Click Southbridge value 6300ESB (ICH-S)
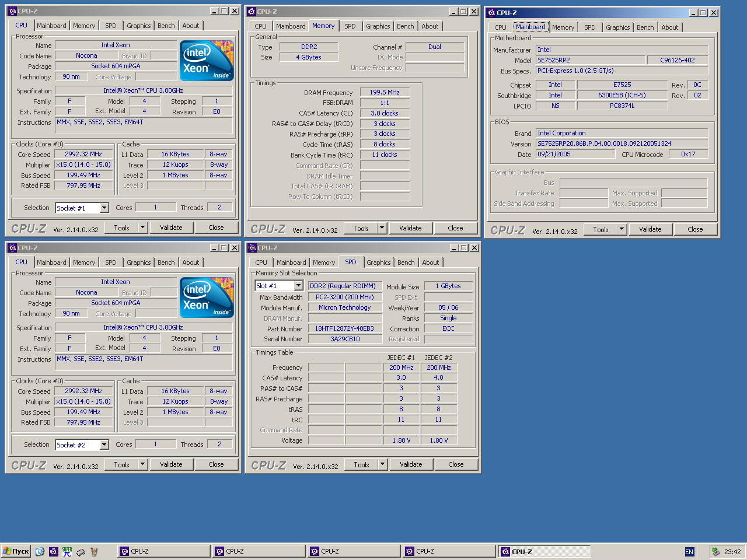The height and width of the screenshot is (560, 747). coord(622,95)
